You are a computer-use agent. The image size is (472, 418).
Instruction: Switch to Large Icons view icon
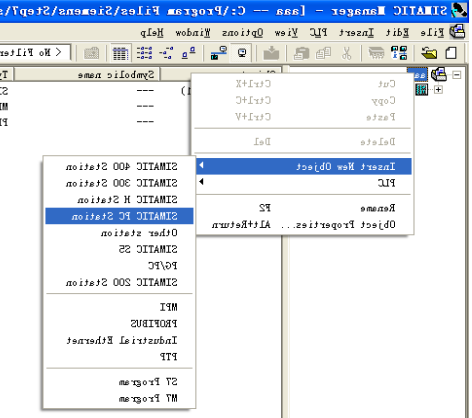tap(188, 53)
